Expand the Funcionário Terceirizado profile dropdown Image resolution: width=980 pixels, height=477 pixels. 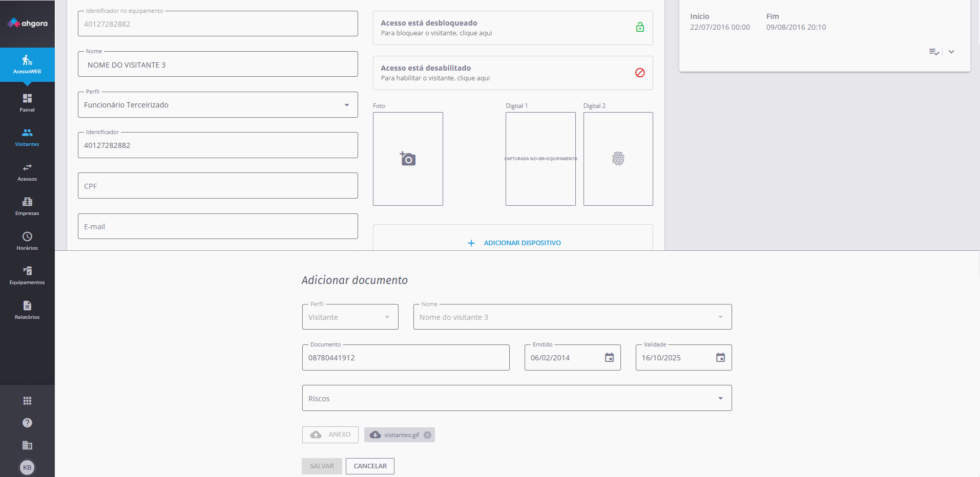point(347,105)
